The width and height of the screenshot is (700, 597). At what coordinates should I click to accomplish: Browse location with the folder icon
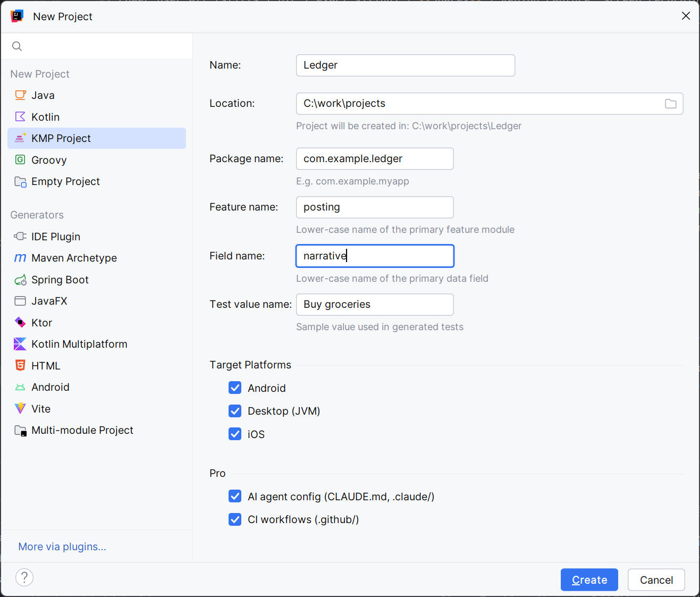[671, 104]
